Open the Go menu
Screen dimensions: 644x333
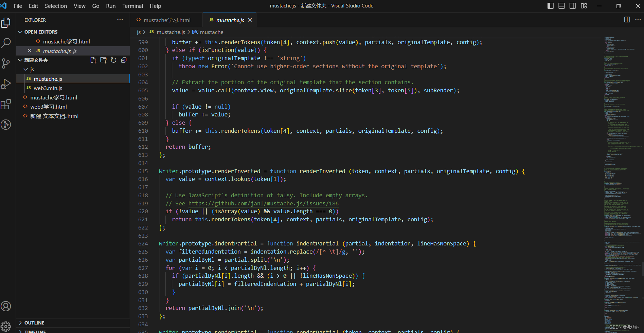pyautogui.click(x=96, y=6)
